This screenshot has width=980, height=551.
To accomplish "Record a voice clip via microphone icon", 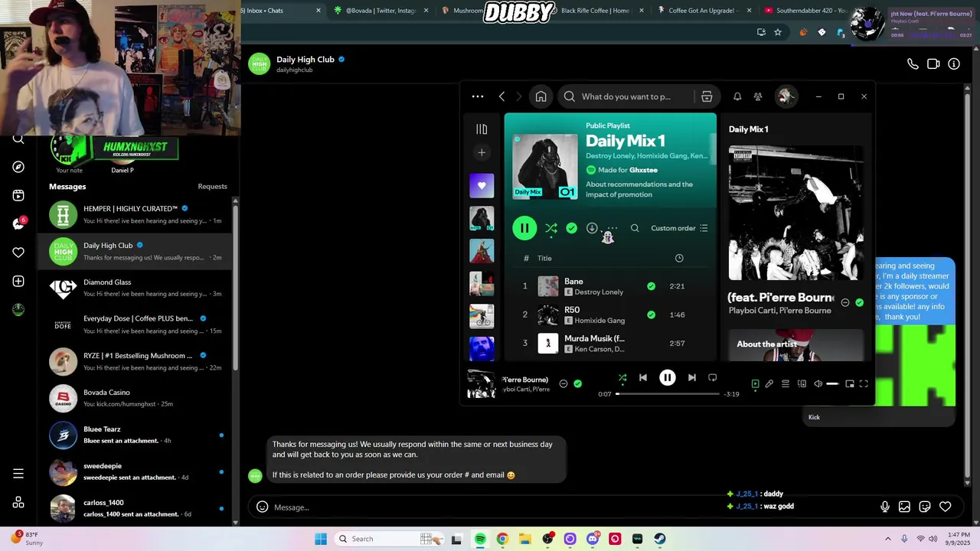I will coord(885,507).
